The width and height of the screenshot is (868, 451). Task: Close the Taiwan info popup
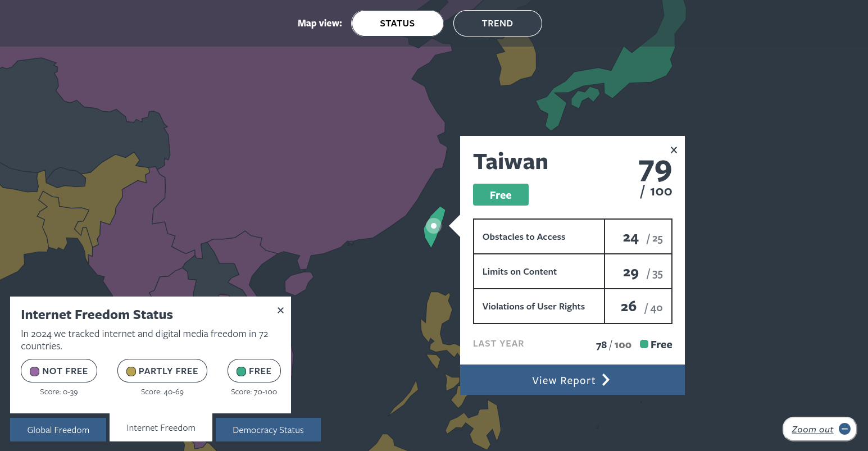point(674,150)
